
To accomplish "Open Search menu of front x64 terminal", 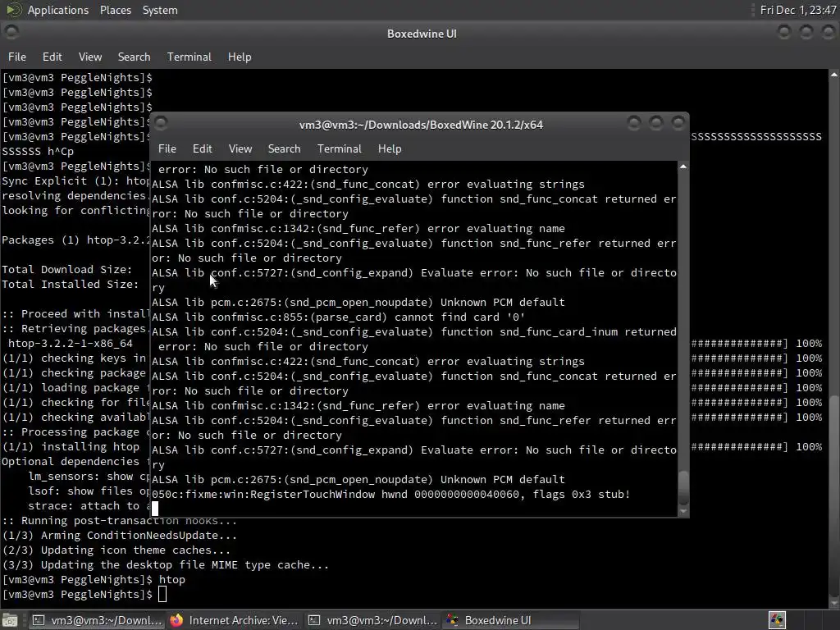I will coord(284,148).
